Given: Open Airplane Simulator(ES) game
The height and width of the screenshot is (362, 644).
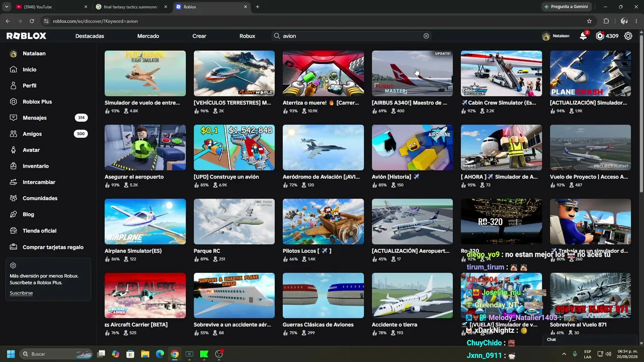Looking at the screenshot, I should 145,221.
